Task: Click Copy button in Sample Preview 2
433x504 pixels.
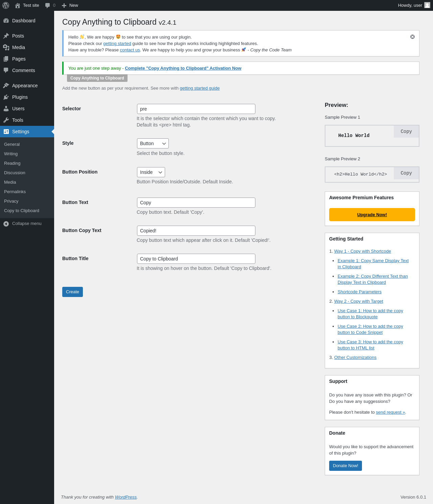Action: [x=406, y=173]
